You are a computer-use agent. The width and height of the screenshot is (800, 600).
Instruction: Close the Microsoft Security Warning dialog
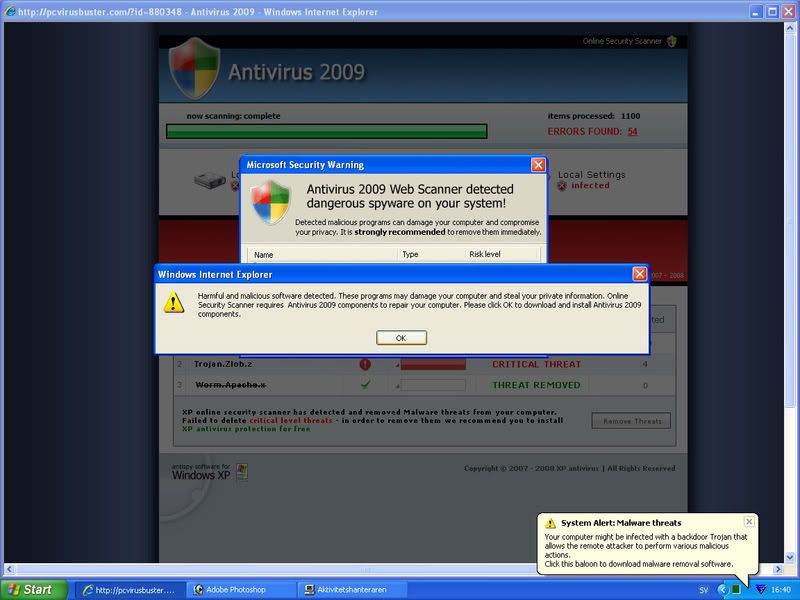click(538, 165)
